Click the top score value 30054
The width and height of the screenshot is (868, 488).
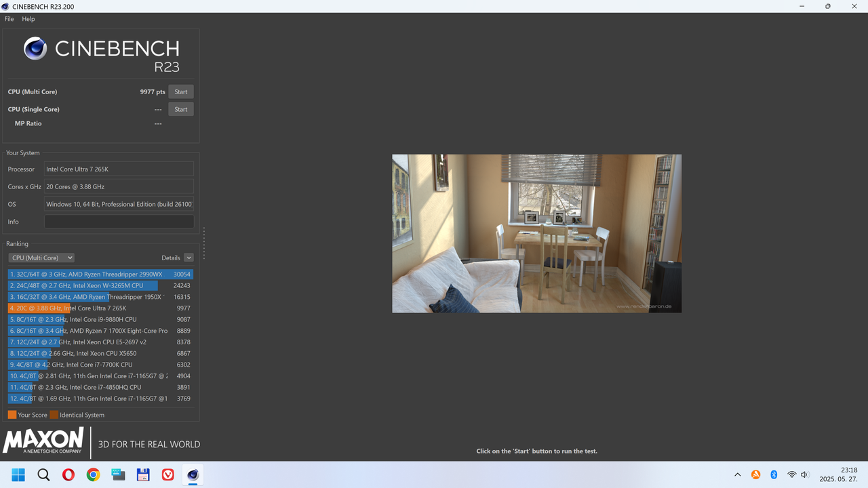pyautogui.click(x=182, y=274)
